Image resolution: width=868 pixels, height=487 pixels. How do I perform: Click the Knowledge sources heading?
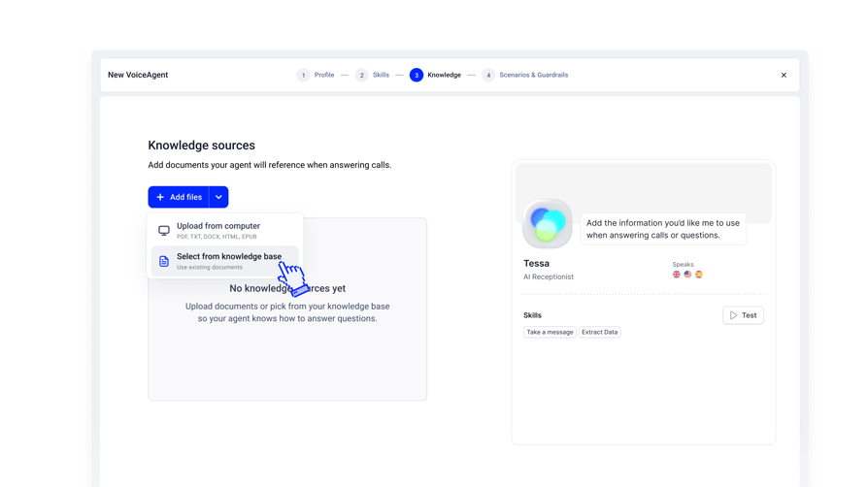point(202,145)
